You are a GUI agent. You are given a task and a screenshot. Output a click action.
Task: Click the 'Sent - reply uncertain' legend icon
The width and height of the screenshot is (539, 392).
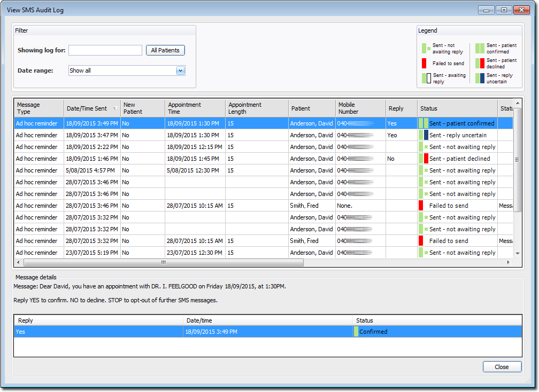(x=480, y=79)
